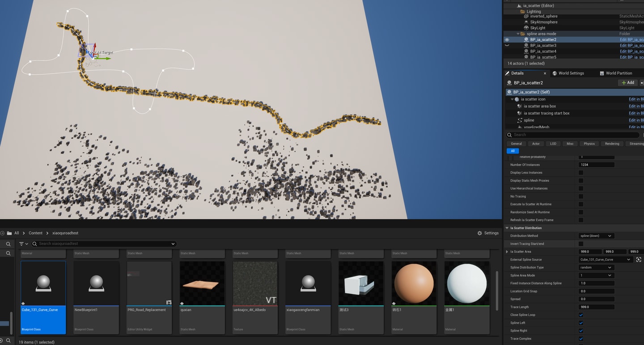Viewport: 644px width, 345px height.
Task: Close the Details tab with its X
Action: point(545,73)
